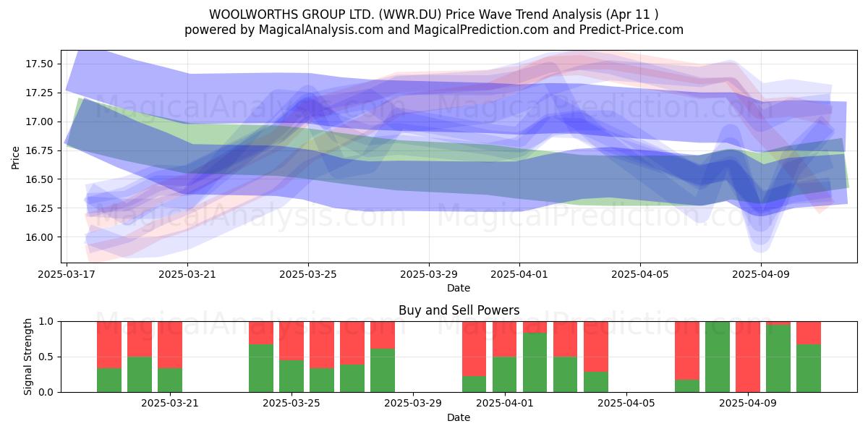Select the 'Buy and Sell Powers' subplot title
Viewport: 868px width, 434px height.
coord(459,310)
